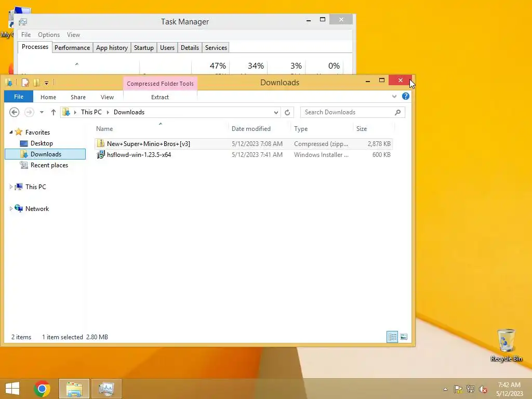Image resolution: width=532 pixels, height=399 pixels.
Task: Collapse the Favorites tree group
Action: (11, 132)
